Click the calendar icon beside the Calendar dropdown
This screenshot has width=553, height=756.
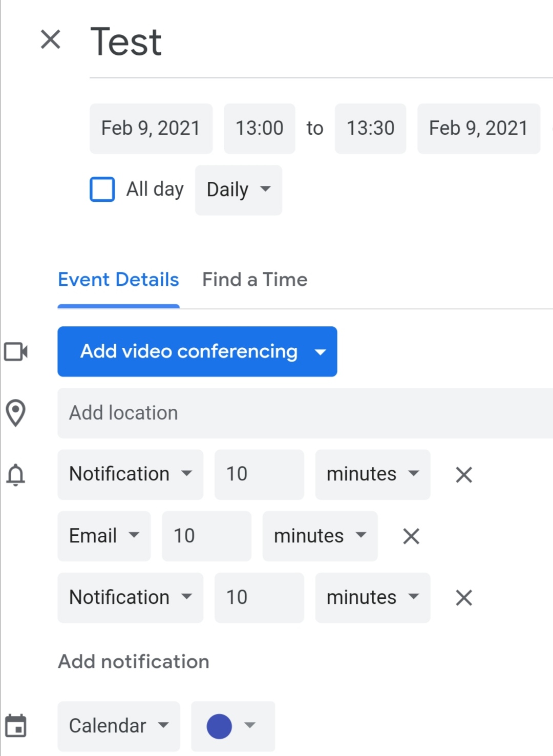(x=16, y=726)
